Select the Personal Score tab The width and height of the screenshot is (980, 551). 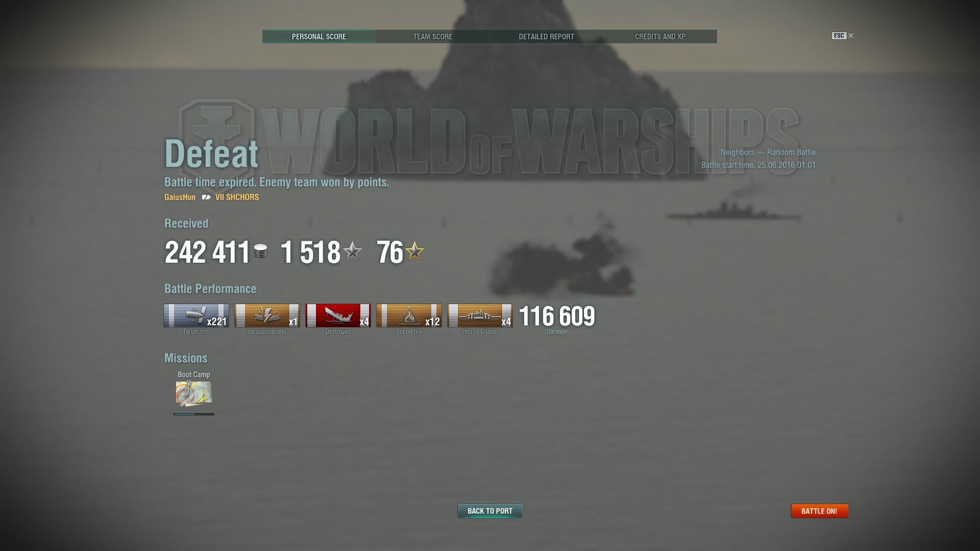coord(319,36)
